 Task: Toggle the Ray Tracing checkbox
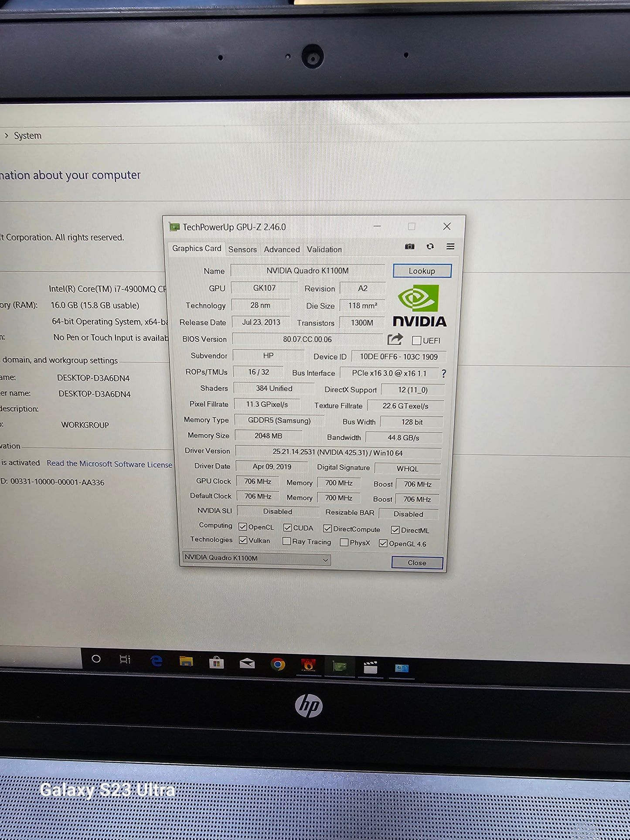pos(286,541)
